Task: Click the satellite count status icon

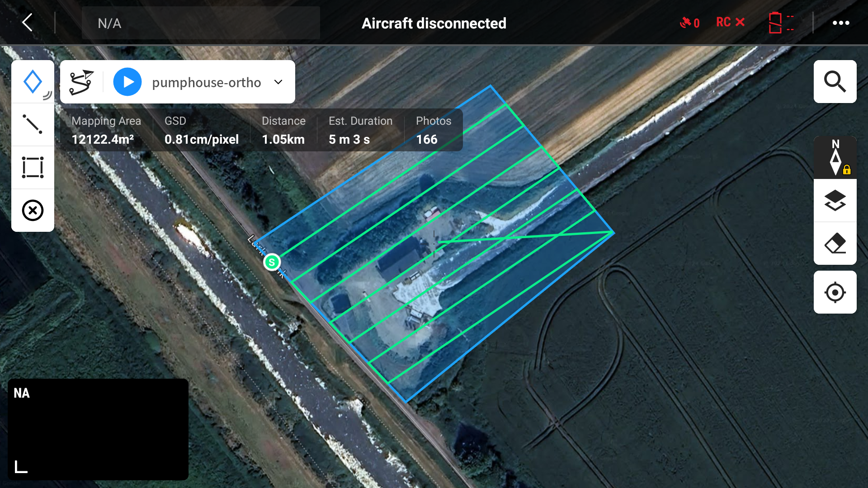Action: point(689,23)
